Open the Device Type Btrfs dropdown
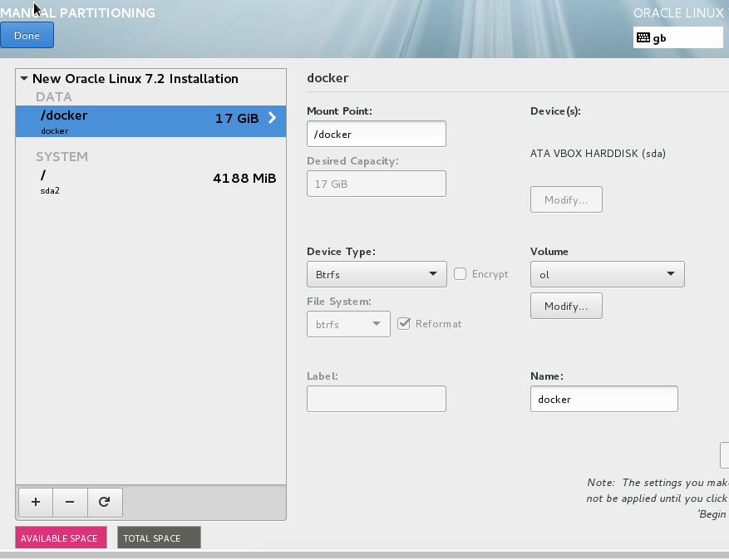 [x=377, y=274]
